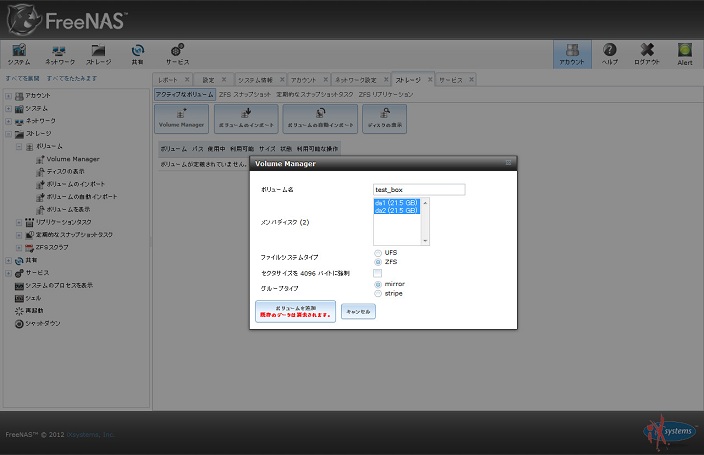The height and width of the screenshot is (455, 704).
Task: Click the ボリュームを追加 add volume button
Action: (295, 311)
